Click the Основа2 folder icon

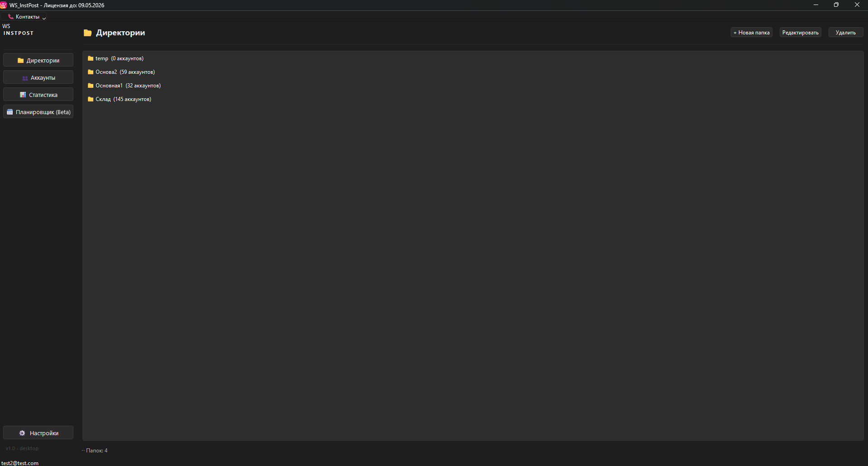pos(91,72)
